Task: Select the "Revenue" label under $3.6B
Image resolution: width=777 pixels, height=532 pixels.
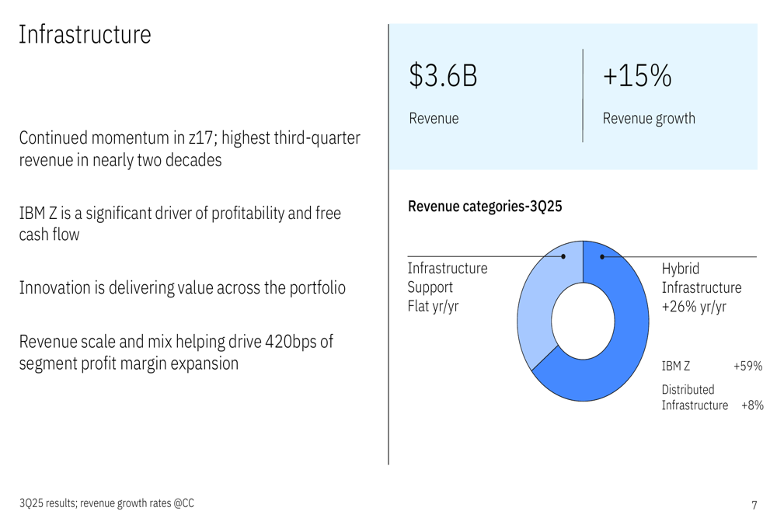Action: coord(434,119)
